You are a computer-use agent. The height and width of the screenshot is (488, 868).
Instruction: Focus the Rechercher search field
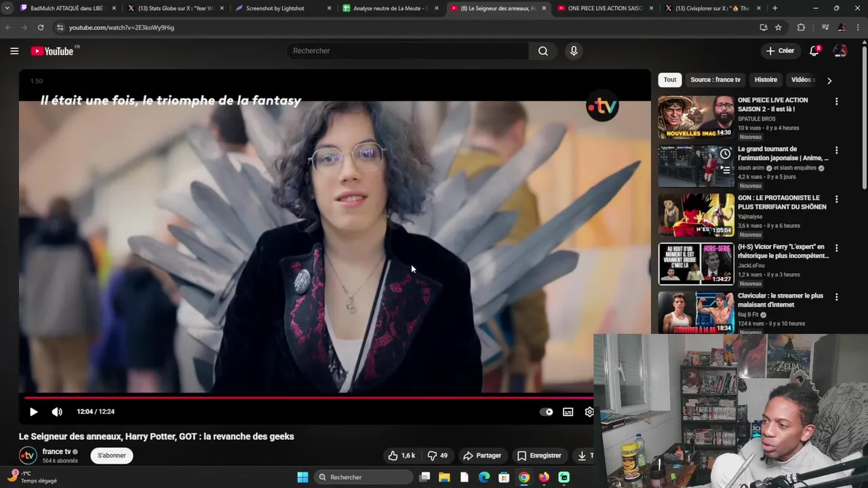[408, 51]
